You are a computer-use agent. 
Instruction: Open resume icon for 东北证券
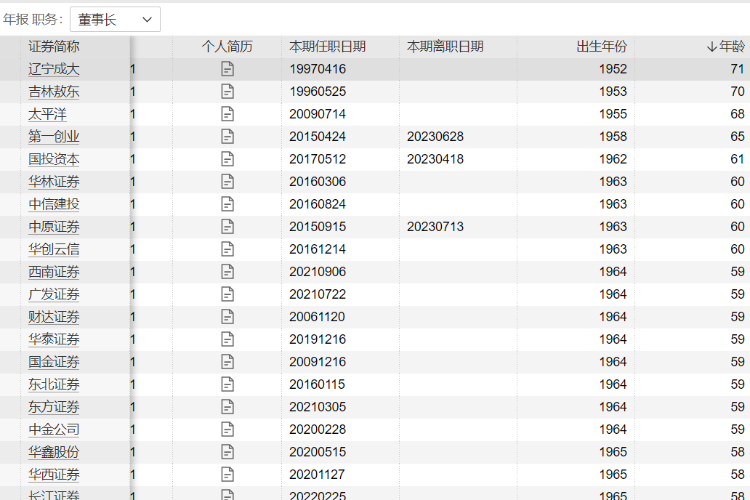coord(228,384)
